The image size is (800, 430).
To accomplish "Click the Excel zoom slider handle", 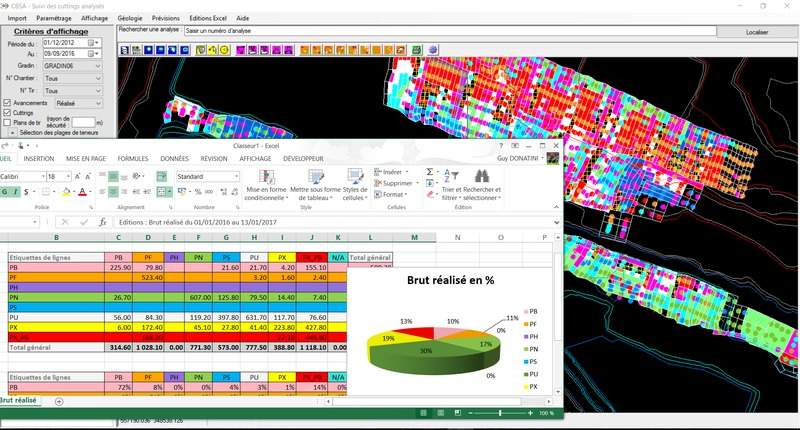I will click(499, 413).
